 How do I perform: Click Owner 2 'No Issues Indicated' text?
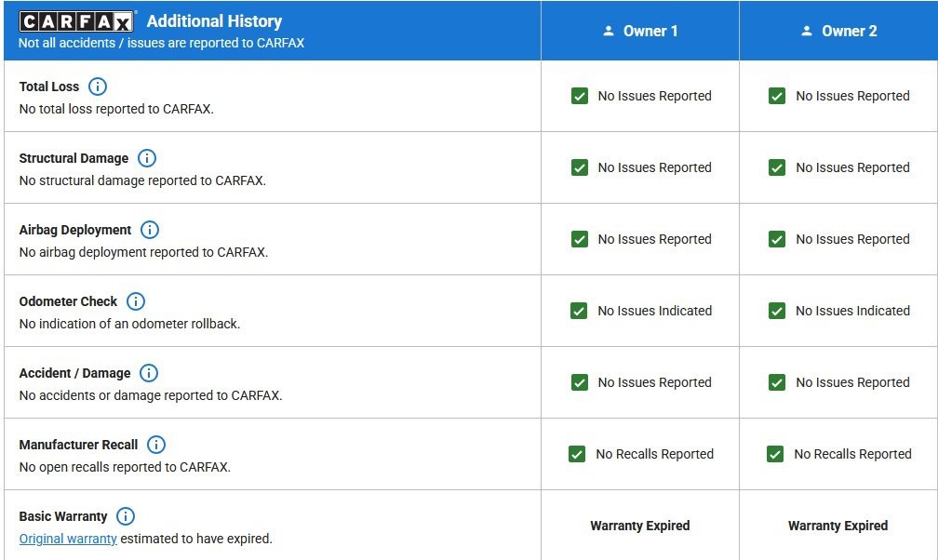pos(852,311)
